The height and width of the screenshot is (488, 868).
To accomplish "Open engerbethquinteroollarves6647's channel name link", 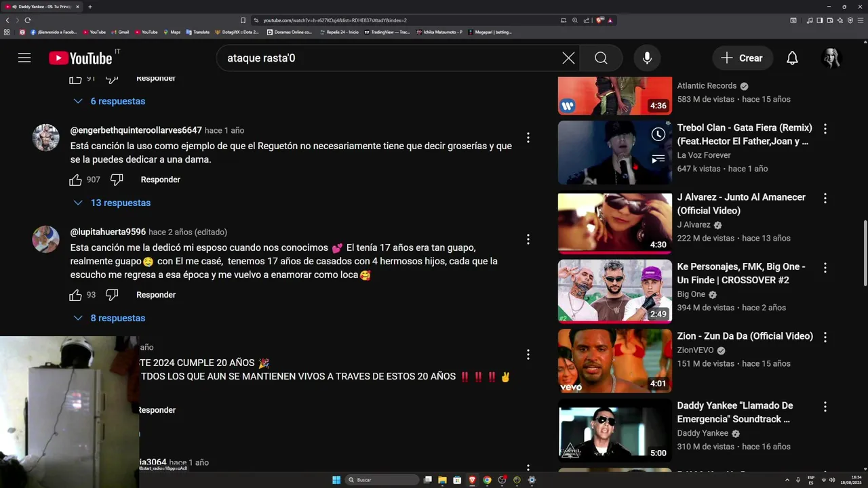I will click(x=136, y=130).
